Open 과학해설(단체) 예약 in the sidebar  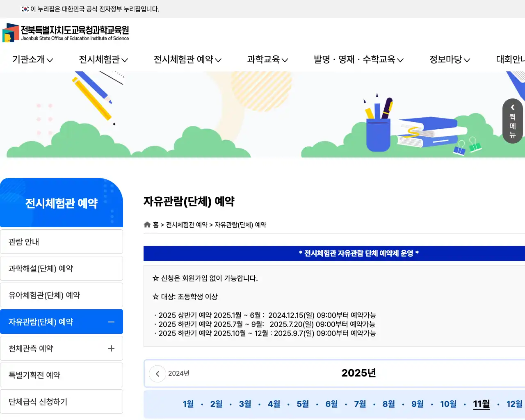62,268
